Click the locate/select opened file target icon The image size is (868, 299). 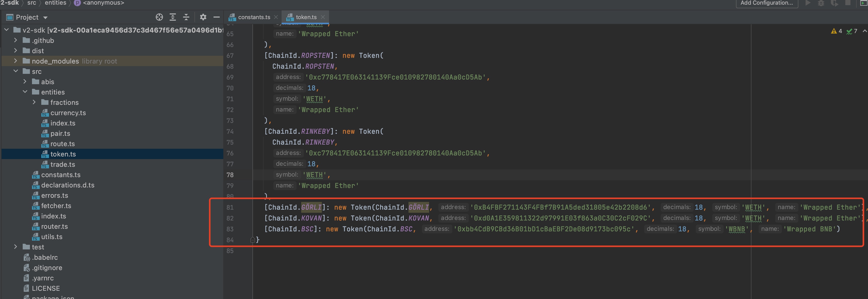tap(159, 17)
